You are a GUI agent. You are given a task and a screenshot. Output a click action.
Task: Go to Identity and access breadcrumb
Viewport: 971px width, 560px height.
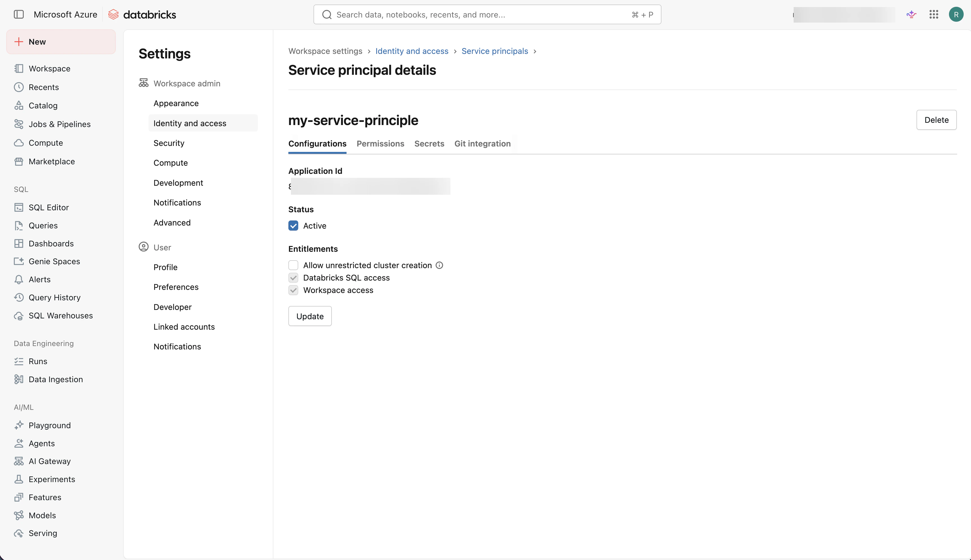coord(412,51)
